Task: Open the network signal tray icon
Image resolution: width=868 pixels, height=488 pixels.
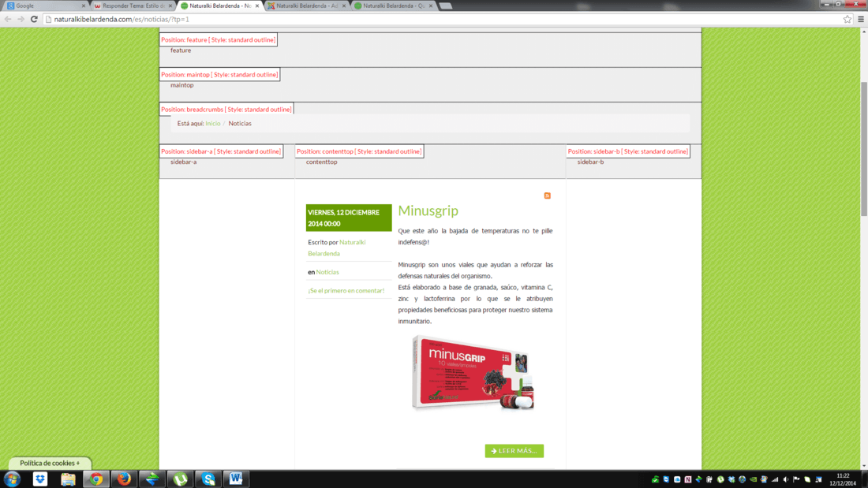Action: (x=775, y=479)
